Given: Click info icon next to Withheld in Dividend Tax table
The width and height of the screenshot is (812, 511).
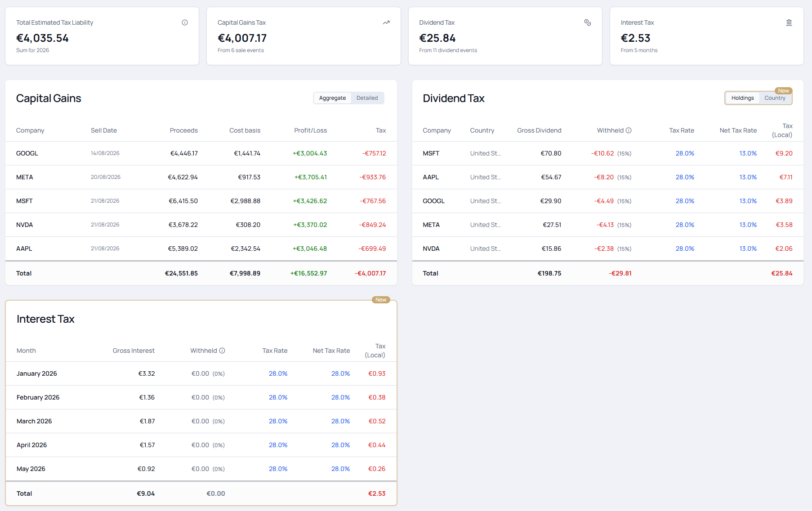Looking at the screenshot, I should tap(629, 130).
